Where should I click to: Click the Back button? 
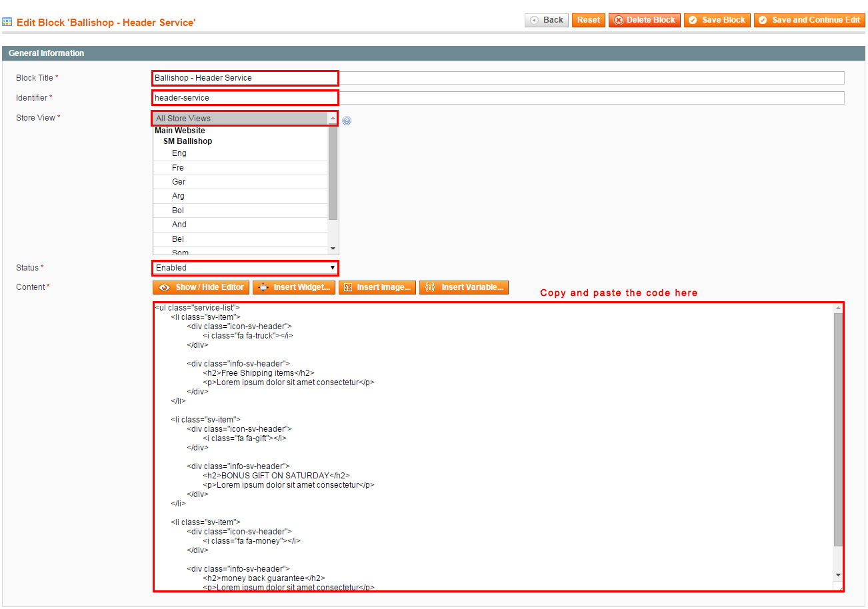(x=547, y=20)
